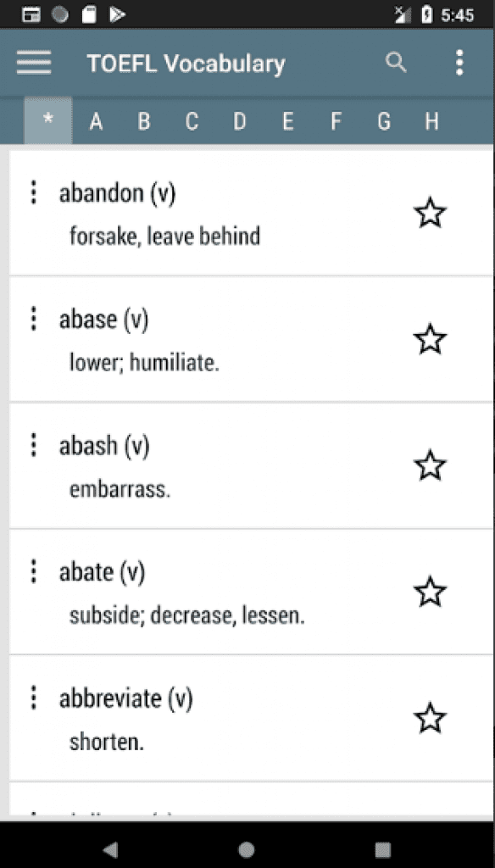The width and height of the screenshot is (495, 868).
Task: Select the letter E tab
Action: 287,121
